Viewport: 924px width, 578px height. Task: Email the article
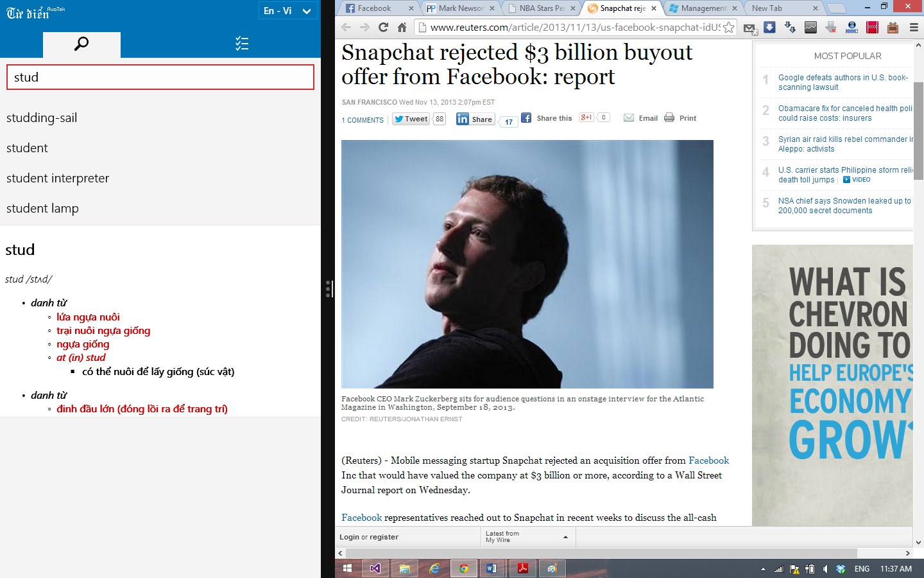pos(641,118)
